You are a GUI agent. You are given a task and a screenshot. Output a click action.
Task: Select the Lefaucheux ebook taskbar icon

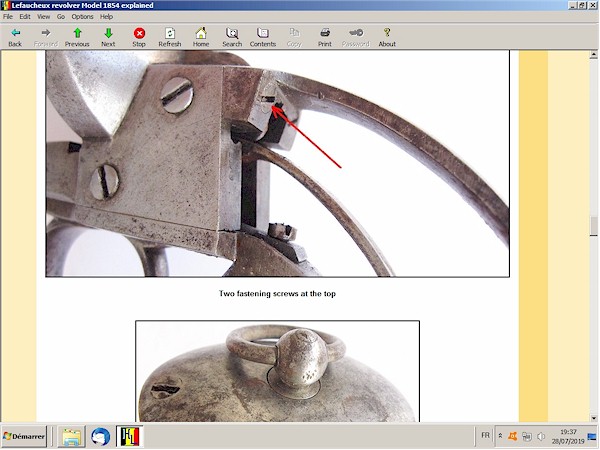click(x=130, y=436)
